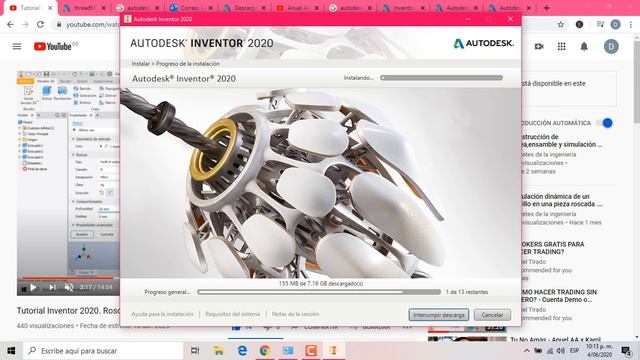The width and height of the screenshot is (640, 360).
Task: Open Ayuda para la instalación link
Action: [162, 314]
